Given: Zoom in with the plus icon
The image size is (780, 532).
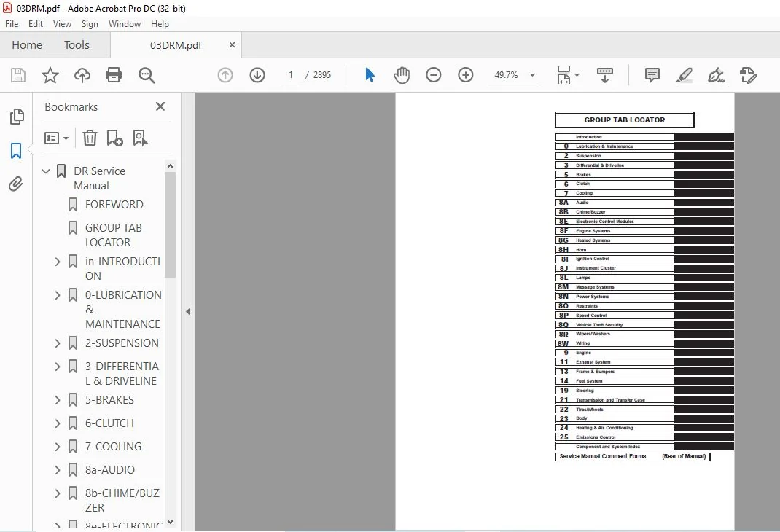Looking at the screenshot, I should coord(466,75).
